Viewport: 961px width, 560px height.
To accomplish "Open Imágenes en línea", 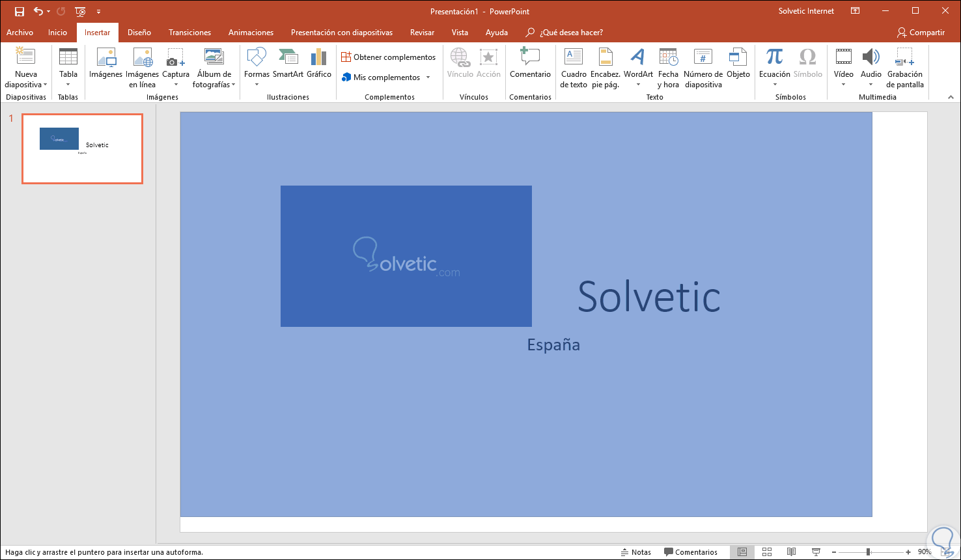I will [142, 68].
